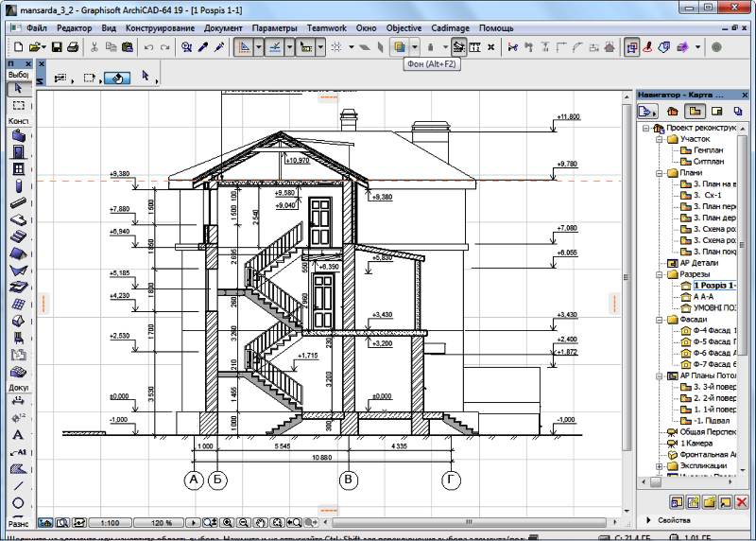Save the project with the floppy disk icon
The height and width of the screenshot is (541, 756).
tap(57, 47)
